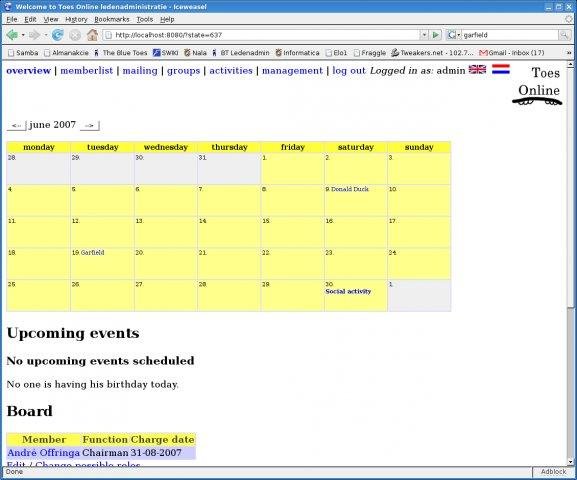Open the History menu
Viewport: 577px width, 480px height.
pyautogui.click(x=76, y=19)
